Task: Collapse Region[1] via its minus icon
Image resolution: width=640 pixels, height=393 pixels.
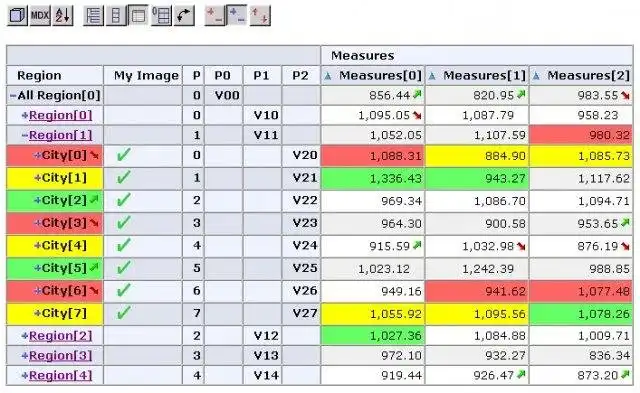Action: pos(25,135)
